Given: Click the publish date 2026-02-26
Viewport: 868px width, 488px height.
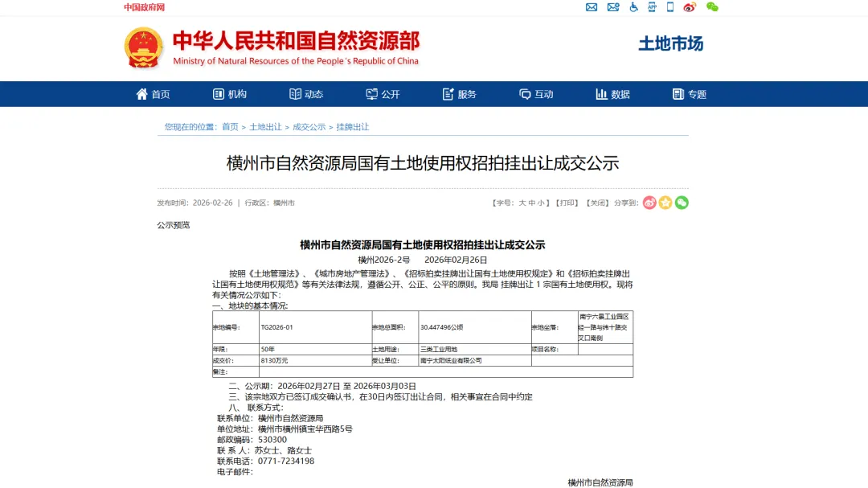Looking at the screenshot, I should tap(212, 203).
